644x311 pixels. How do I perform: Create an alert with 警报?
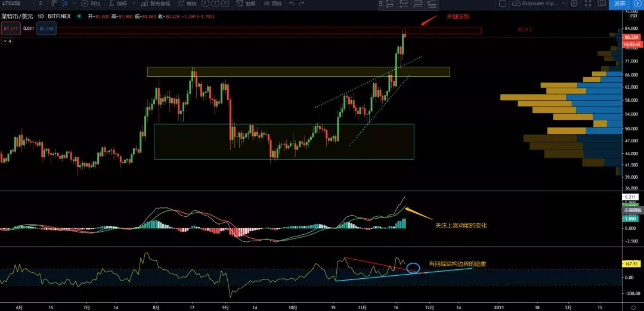point(246,4)
